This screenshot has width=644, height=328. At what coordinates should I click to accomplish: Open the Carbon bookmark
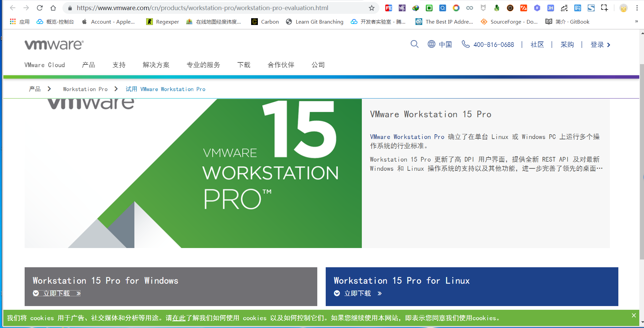click(265, 22)
